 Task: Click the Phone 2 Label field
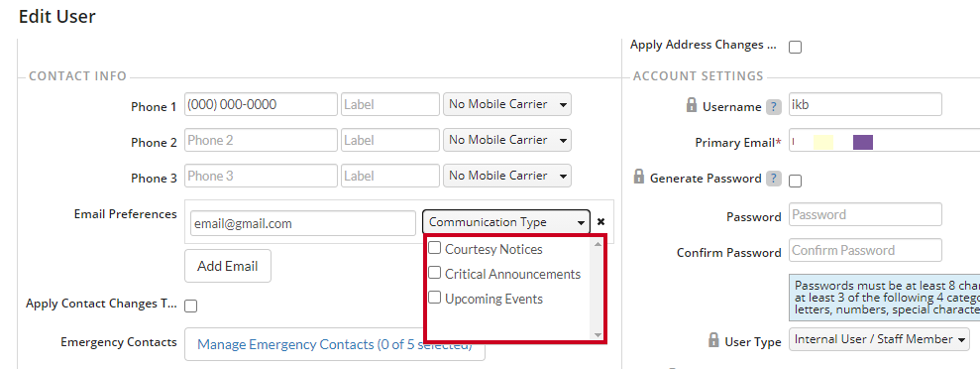[x=390, y=140]
